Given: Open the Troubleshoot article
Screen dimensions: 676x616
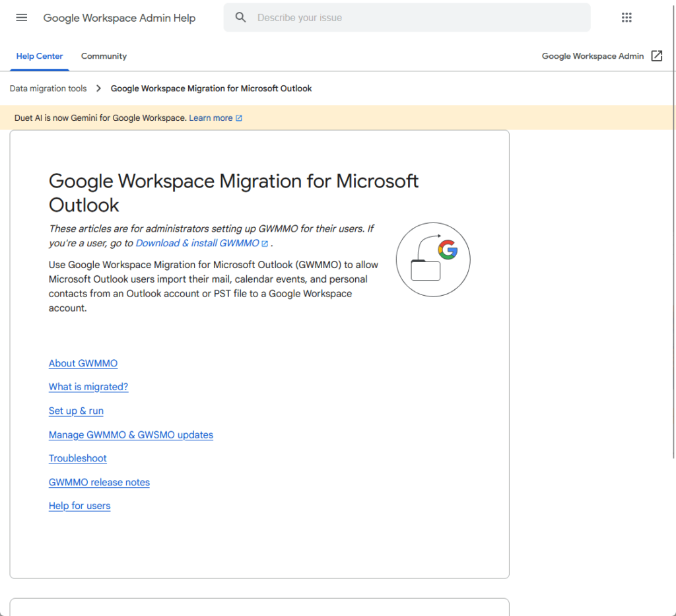Looking at the screenshot, I should tap(78, 458).
